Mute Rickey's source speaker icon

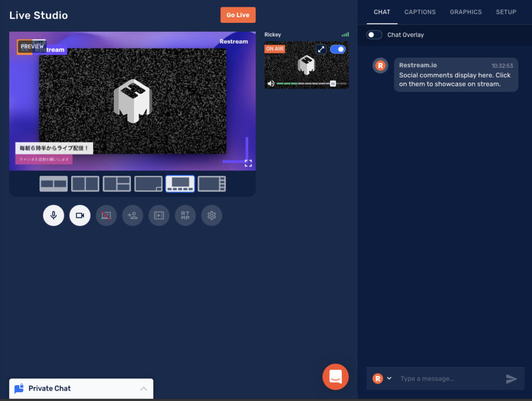[271, 84]
